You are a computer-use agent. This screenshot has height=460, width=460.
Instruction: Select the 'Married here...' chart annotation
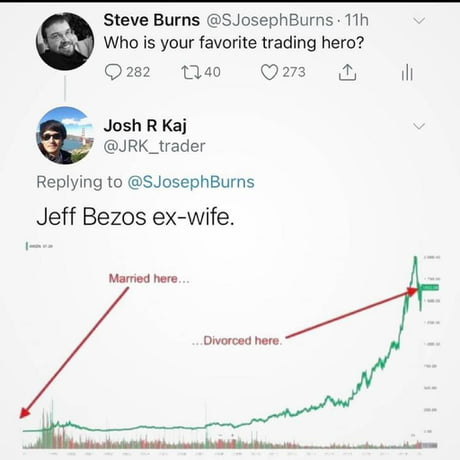[x=149, y=278]
